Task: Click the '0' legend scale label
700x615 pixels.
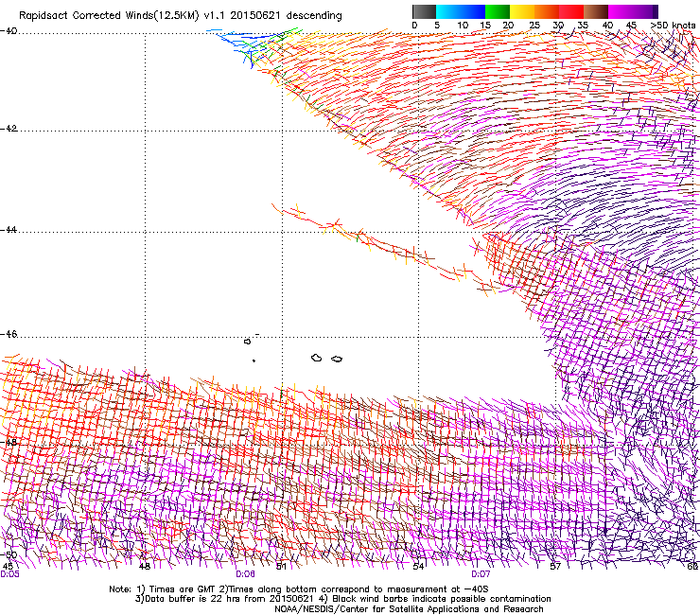Action: click(414, 26)
